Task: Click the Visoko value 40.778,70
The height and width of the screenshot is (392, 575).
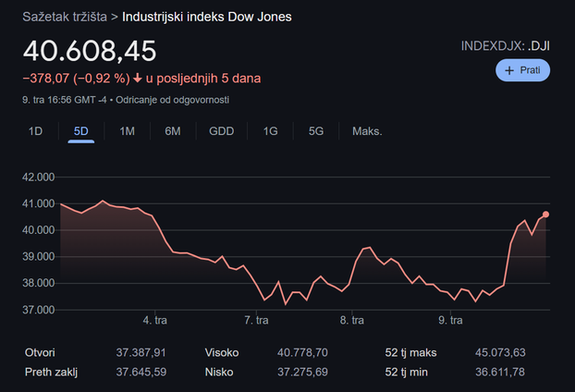Action: (x=302, y=353)
